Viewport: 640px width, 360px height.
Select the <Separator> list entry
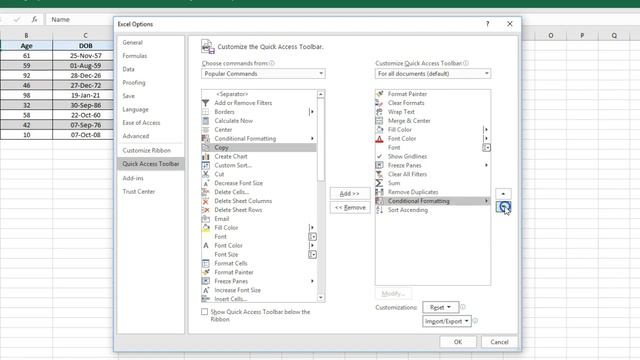pyautogui.click(x=259, y=94)
